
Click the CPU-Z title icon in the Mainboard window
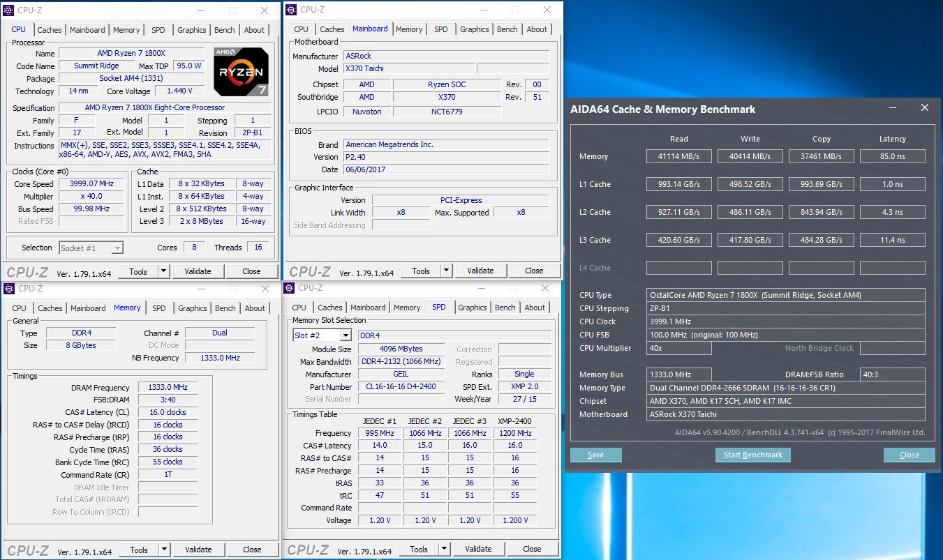click(291, 10)
